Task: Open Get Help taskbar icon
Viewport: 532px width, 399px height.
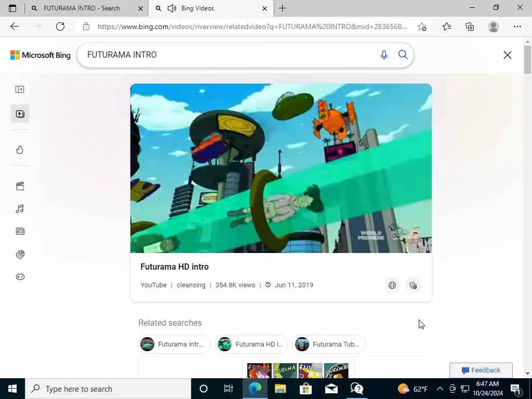Action: (356, 389)
